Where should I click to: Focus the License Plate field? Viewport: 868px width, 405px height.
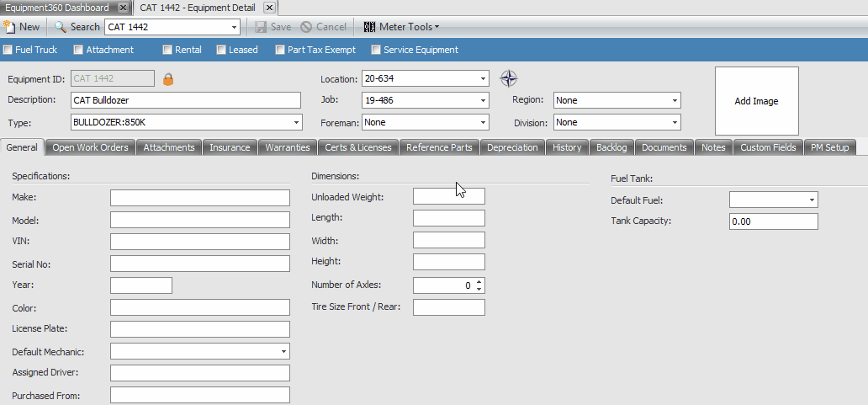click(200, 329)
